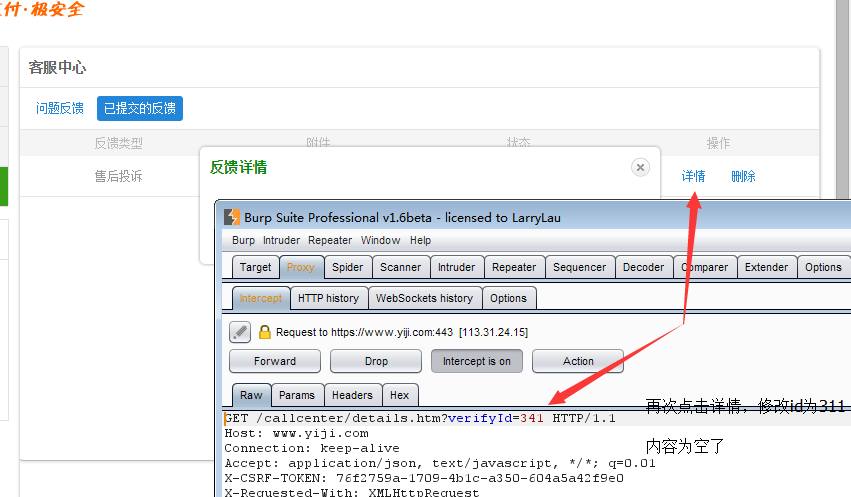Click the Connection: keep-alive line
The height and width of the screenshot is (497, 851).
(312, 448)
